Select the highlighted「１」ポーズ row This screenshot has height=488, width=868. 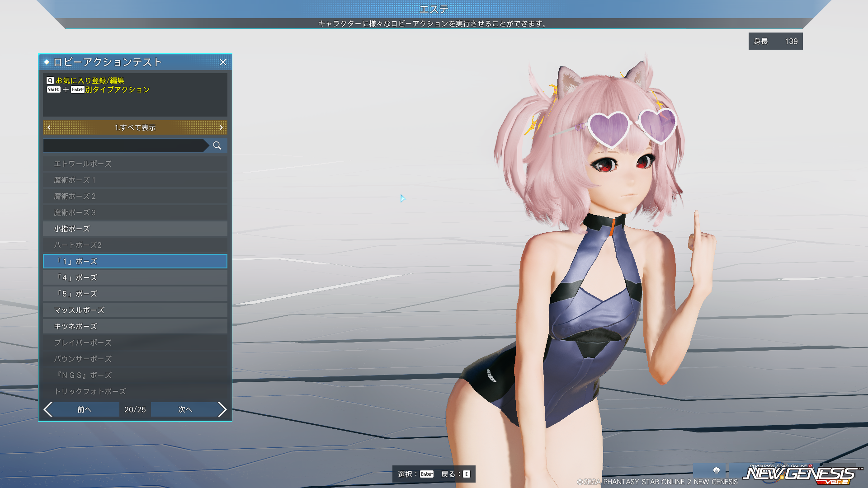135,261
